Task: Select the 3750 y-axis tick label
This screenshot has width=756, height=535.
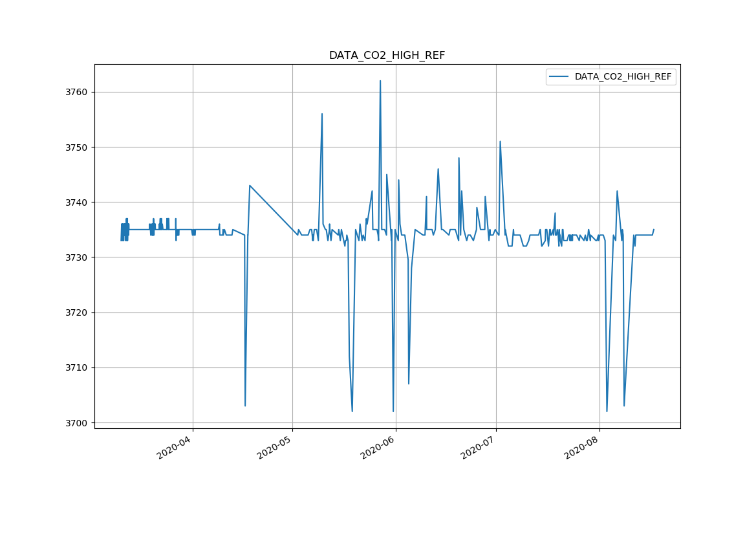Action: tap(76, 147)
